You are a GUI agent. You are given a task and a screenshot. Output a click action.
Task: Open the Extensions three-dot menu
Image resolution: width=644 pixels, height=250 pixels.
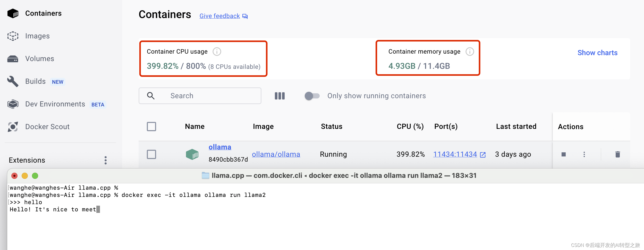click(106, 160)
